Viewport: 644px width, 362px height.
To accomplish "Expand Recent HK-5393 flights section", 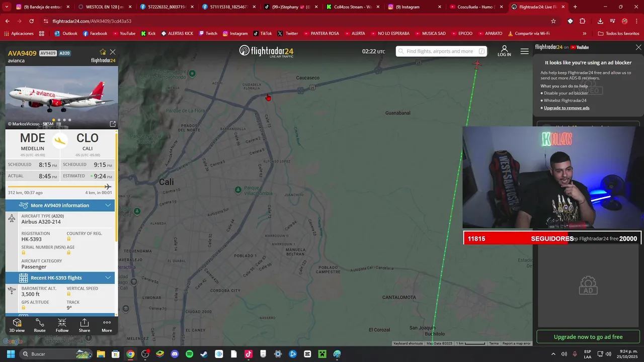I will 60,278.
